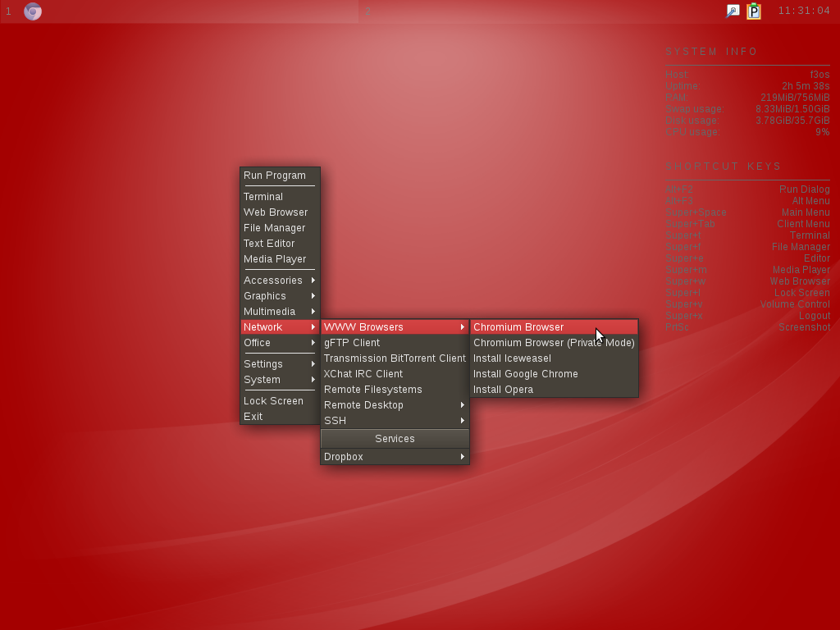Expand the System submenu
The width and height of the screenshot is (840, 630).
(x=280, y=379)
